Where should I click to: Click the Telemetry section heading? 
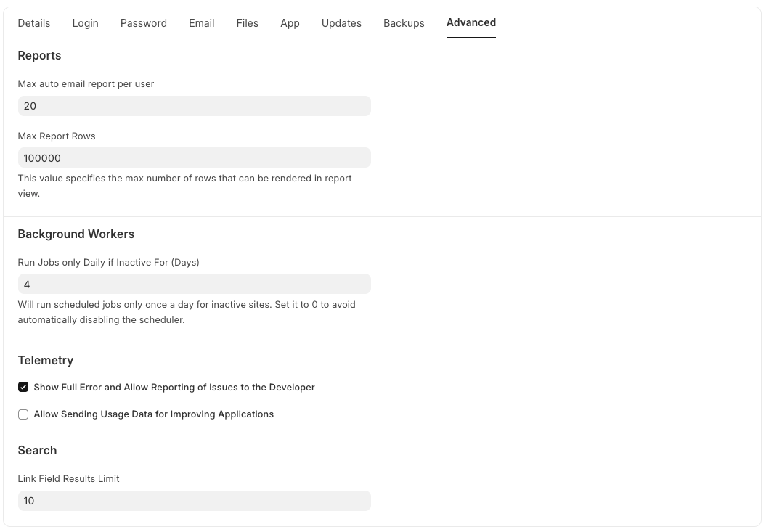point(46,360)
